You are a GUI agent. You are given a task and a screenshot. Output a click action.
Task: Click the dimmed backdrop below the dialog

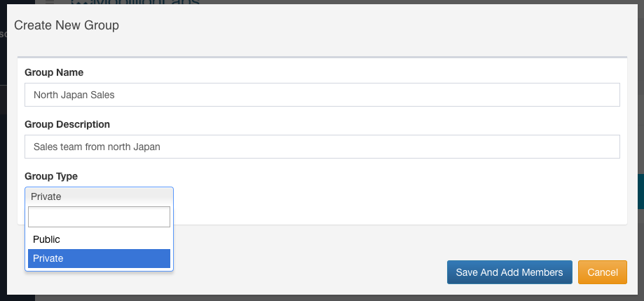336,297
